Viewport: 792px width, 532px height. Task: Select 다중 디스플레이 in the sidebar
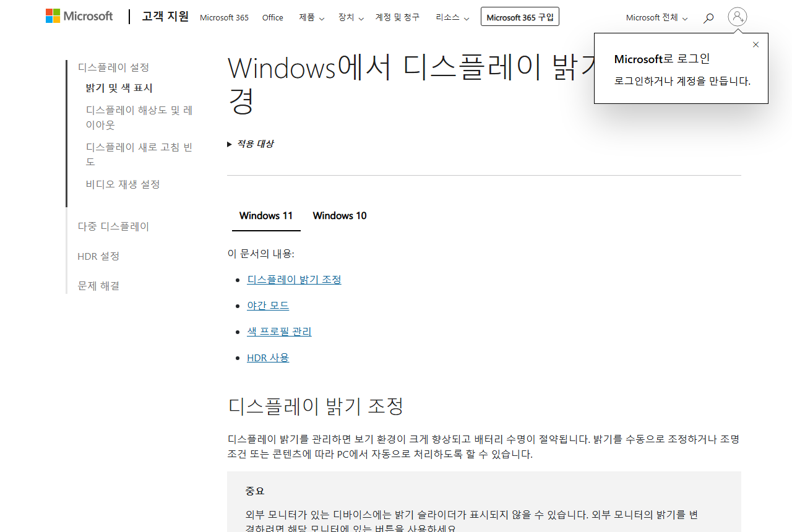(113, 226)
